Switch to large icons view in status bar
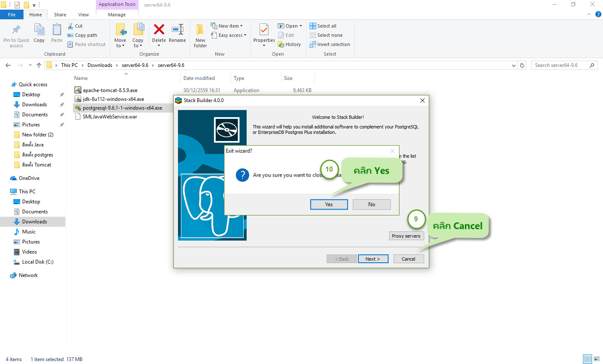 point(597,359)
